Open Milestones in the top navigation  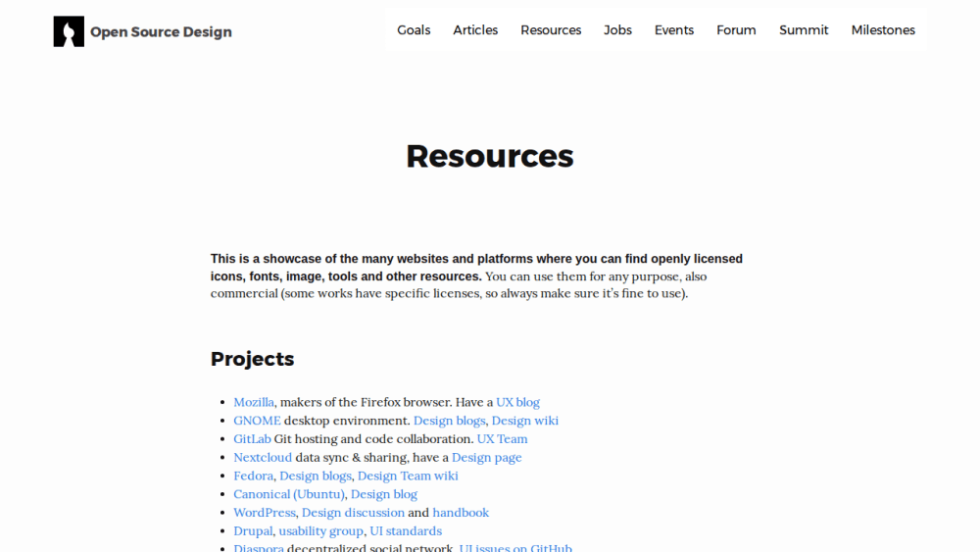[x=883, y=30]
